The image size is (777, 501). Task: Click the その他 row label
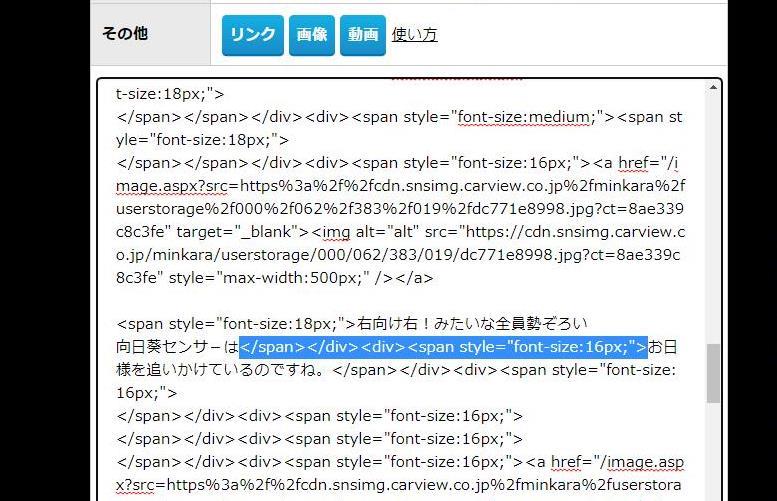125,34
